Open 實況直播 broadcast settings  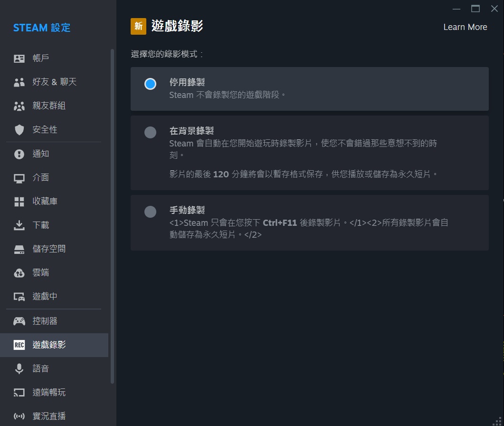tap(49, 416)
